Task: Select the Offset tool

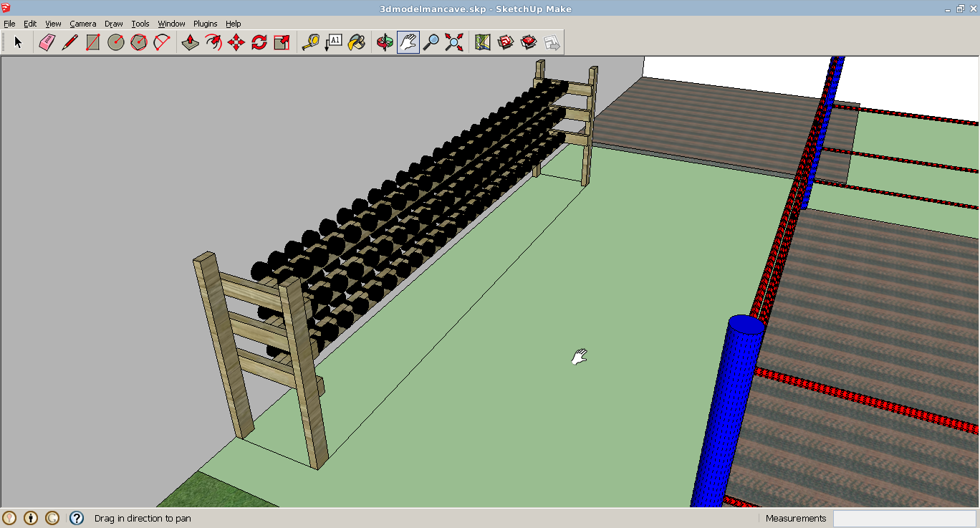Action: click(x=213, y=42)
